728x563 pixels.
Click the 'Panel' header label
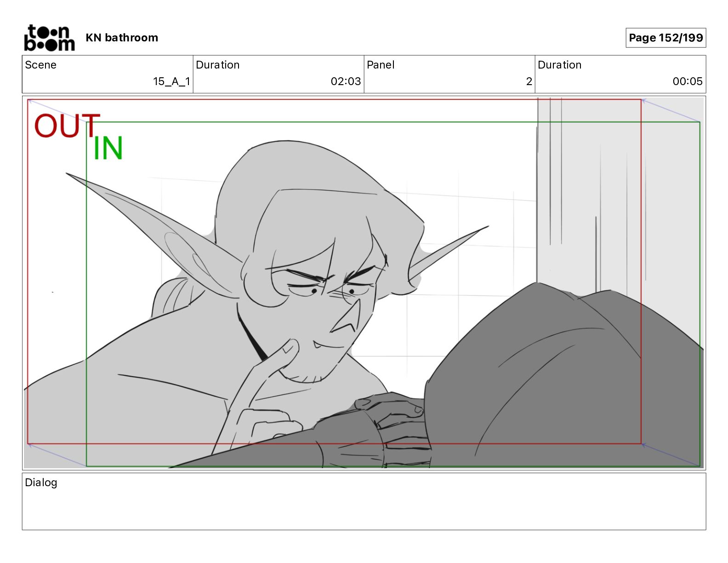point(381,65)
